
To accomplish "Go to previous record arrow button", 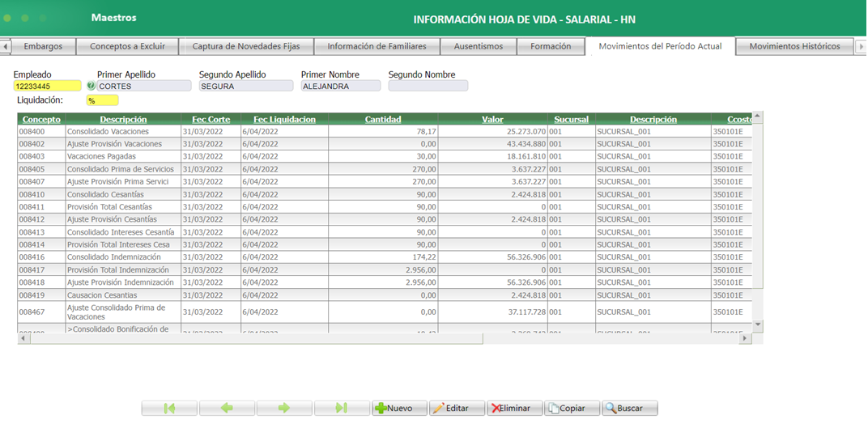I will coord(227,408).
